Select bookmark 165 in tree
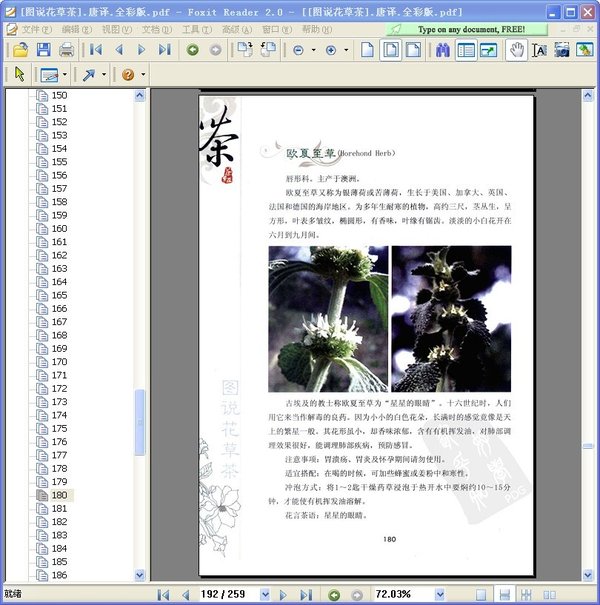 point(59,295)
